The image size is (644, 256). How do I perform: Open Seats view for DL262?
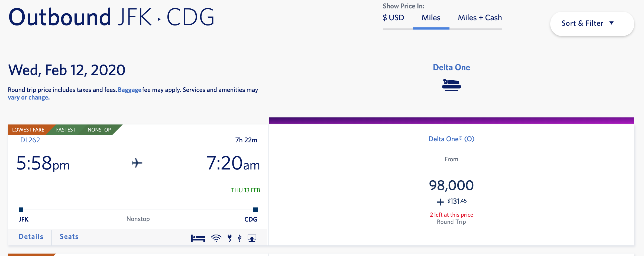tap(69, 237)
